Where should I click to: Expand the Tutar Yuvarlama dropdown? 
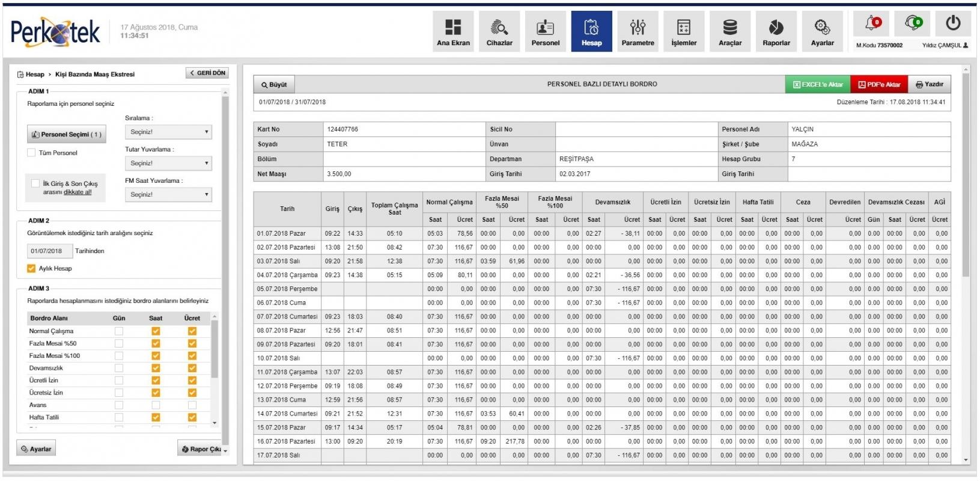(168, 163)
